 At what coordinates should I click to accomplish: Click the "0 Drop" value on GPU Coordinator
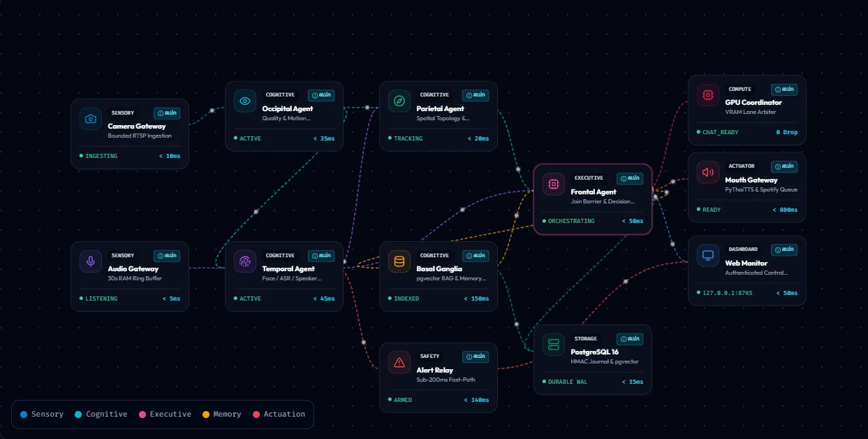click(x=787, y=132)
